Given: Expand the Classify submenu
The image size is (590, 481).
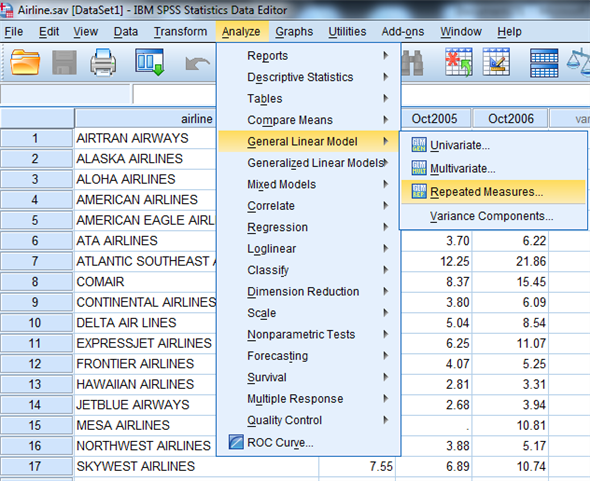Looking at the screenshot, I should (309, 270).
